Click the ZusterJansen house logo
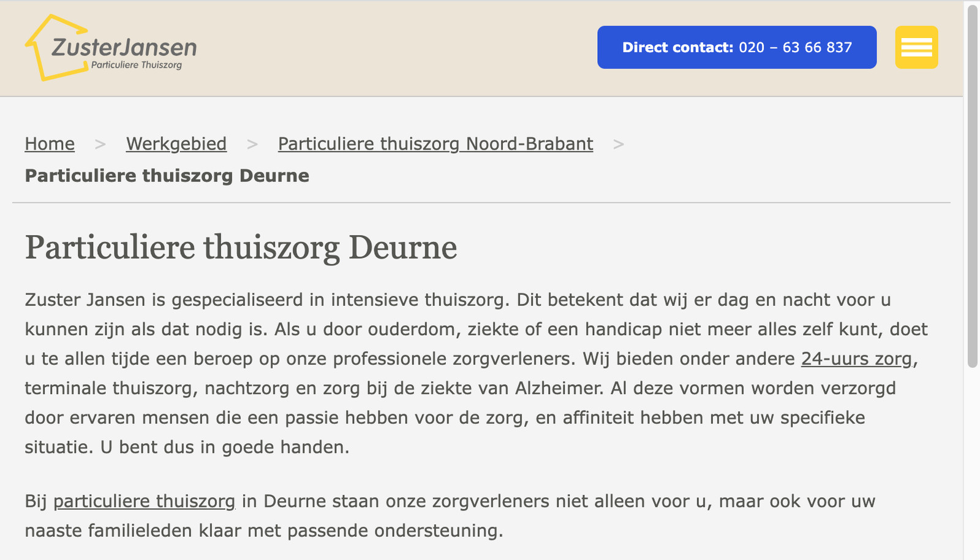The height and width of the screenshot is (560, 980). click(111, 48)
